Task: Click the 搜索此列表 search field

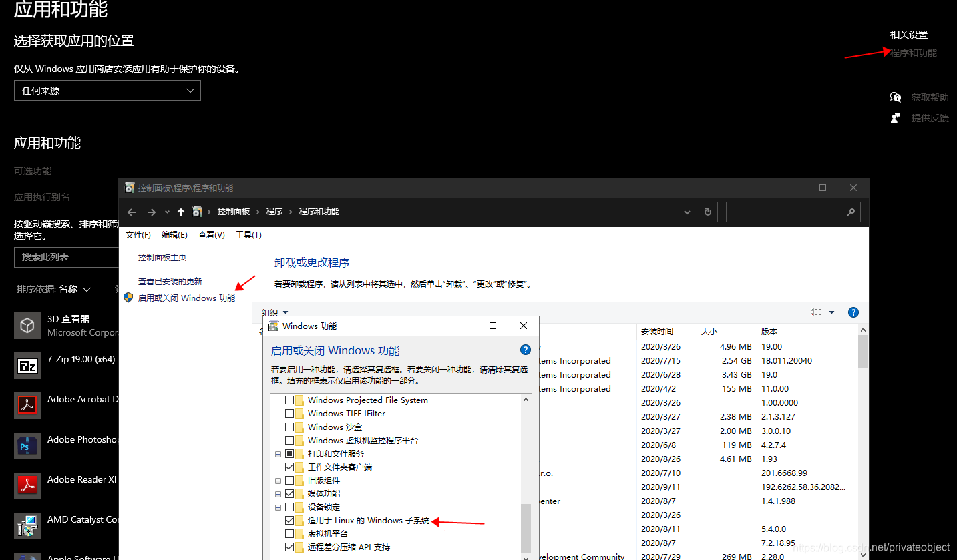Action: (67, 257)
